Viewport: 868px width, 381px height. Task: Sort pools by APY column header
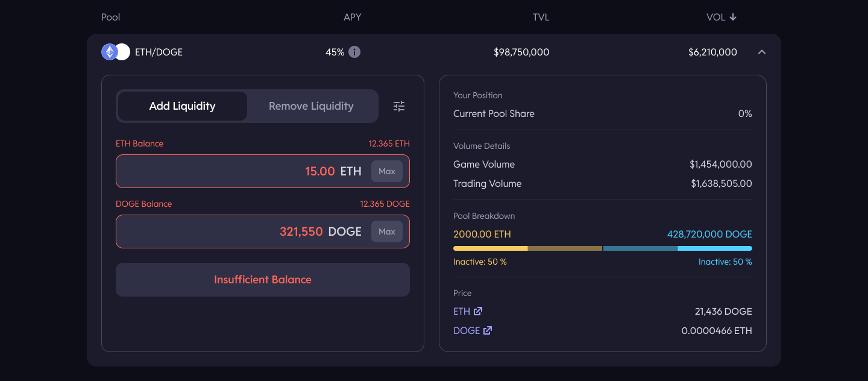pyautogui.click(x=353, y=17)
